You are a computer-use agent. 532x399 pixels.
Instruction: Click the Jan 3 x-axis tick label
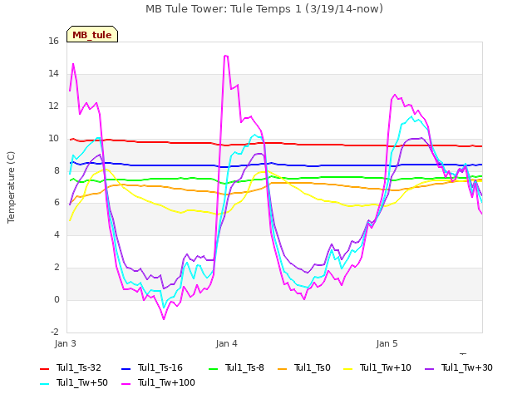[65, 343]
